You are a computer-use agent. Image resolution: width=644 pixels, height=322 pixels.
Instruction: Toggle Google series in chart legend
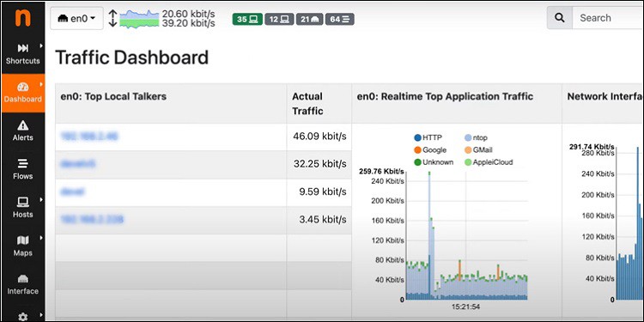pos(430,150)
